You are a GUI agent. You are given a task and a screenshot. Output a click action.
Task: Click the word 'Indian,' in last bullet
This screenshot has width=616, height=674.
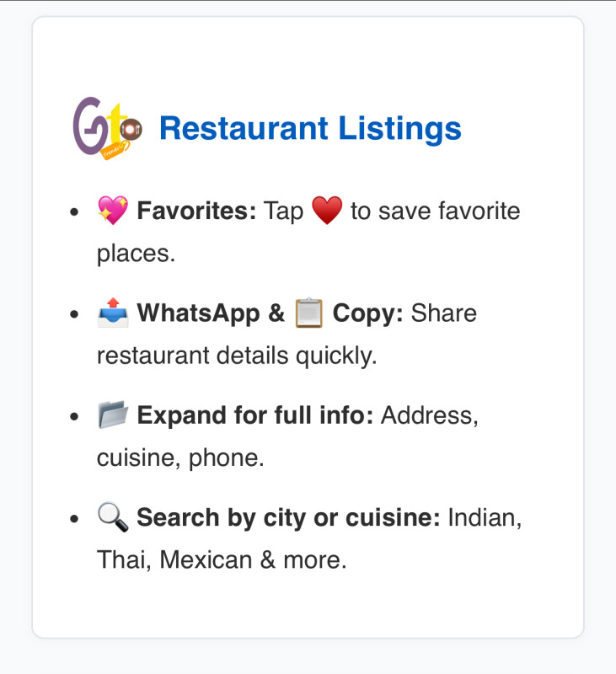click(x=485, y=517)
